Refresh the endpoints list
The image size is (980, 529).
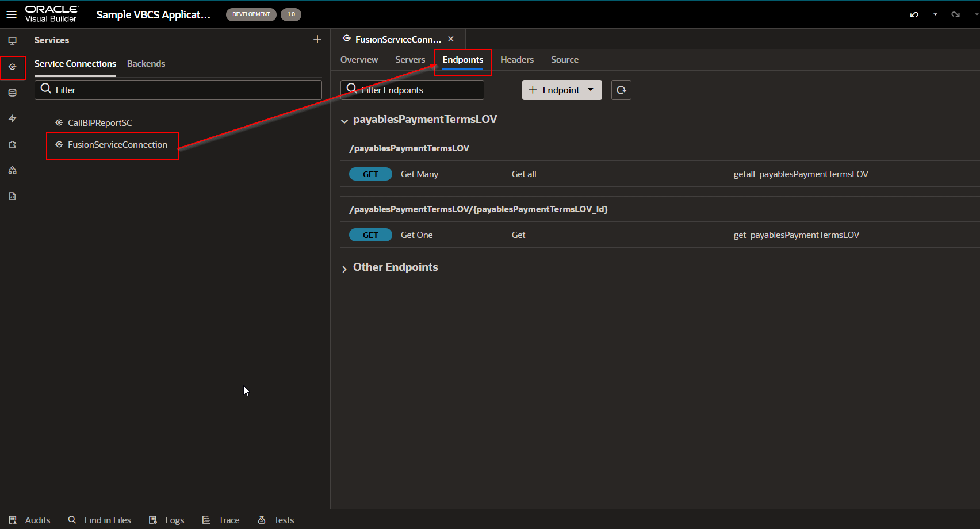(621, 90)
